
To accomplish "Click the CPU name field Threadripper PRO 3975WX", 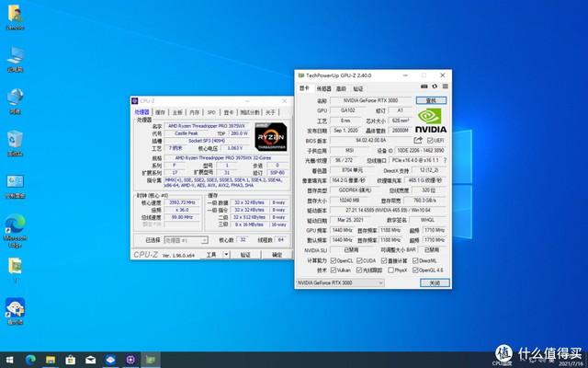I will coord(207,126).
